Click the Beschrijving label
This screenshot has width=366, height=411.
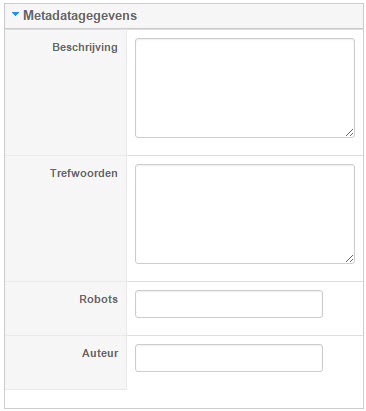pyautogui.click(x=85, y=47)
